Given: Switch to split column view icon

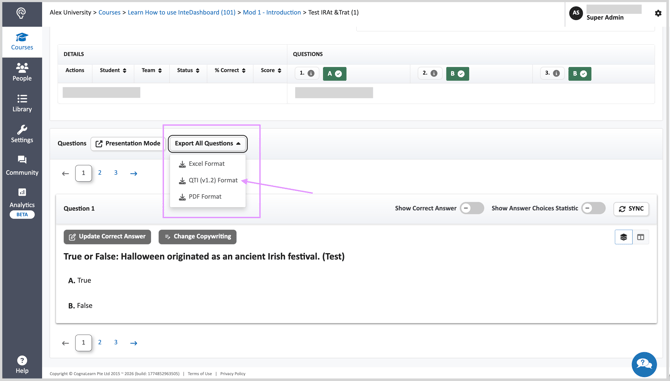Looking at the screenshot, I should tap(641, 237).
